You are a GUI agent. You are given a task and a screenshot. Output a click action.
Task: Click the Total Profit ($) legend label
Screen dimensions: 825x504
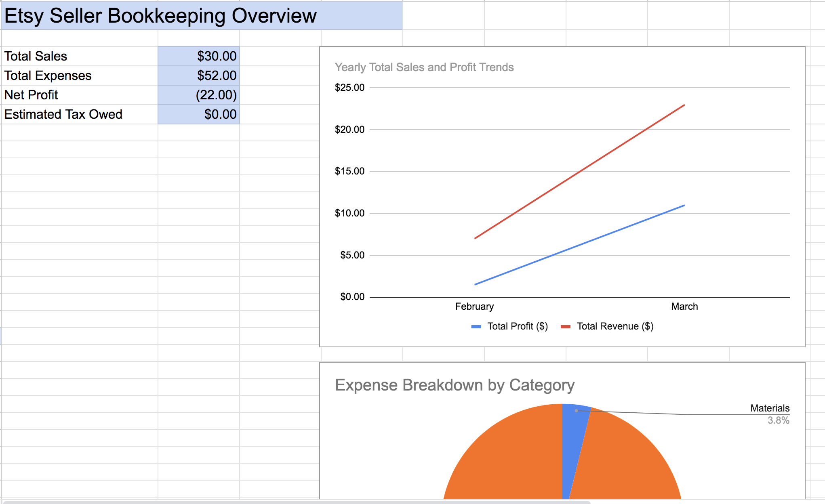click(x=517, y=326)
